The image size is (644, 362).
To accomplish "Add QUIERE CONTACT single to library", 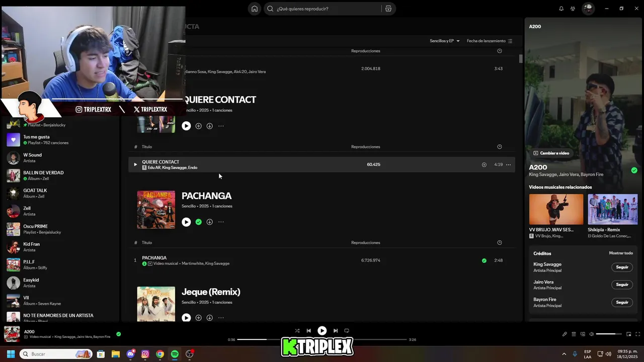I will (198, 126).
